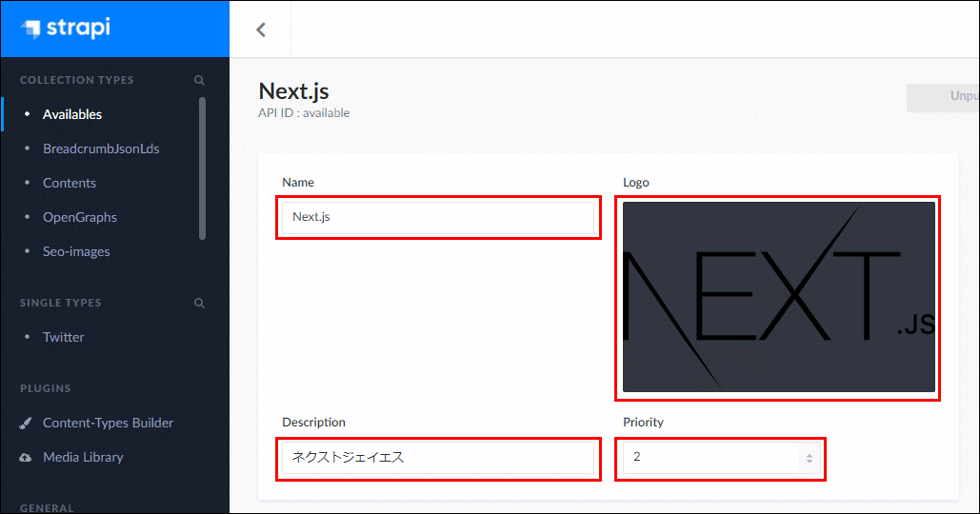Click the Unpublish button
This screenshot has height=514, width=980.
tap(943, 96)
